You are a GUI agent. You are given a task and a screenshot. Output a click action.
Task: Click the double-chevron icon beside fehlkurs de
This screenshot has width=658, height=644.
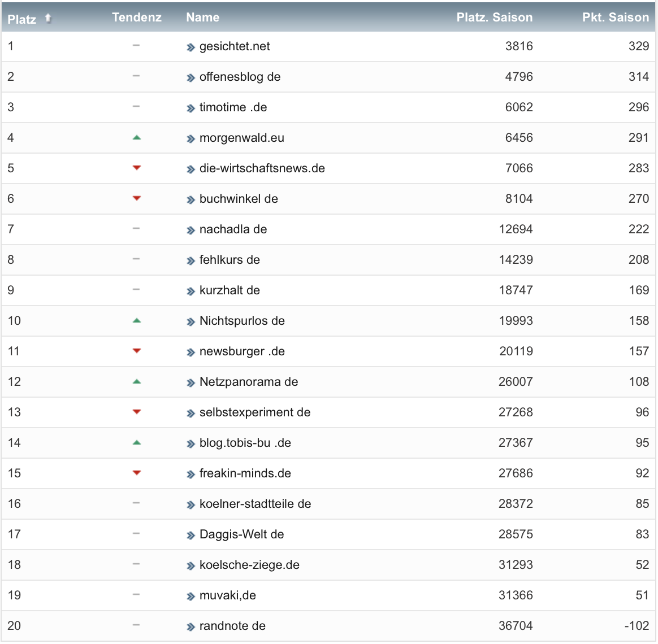coord(191,261)
